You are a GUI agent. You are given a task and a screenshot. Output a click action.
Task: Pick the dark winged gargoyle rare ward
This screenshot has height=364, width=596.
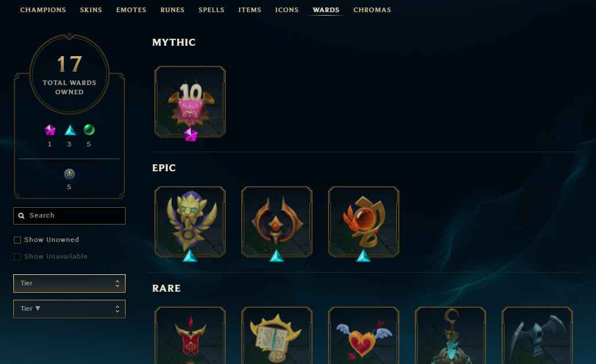pyautogui.click(x=537, y=336)
